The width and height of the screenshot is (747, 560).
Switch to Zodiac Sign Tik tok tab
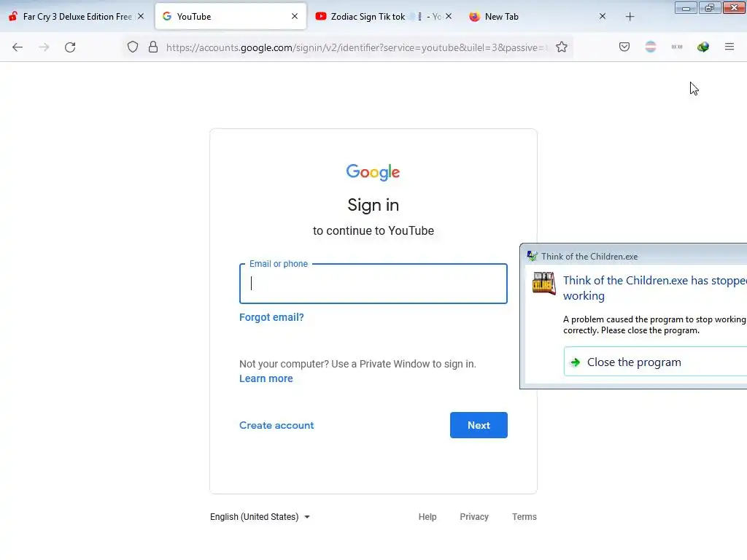coord(384,17)
